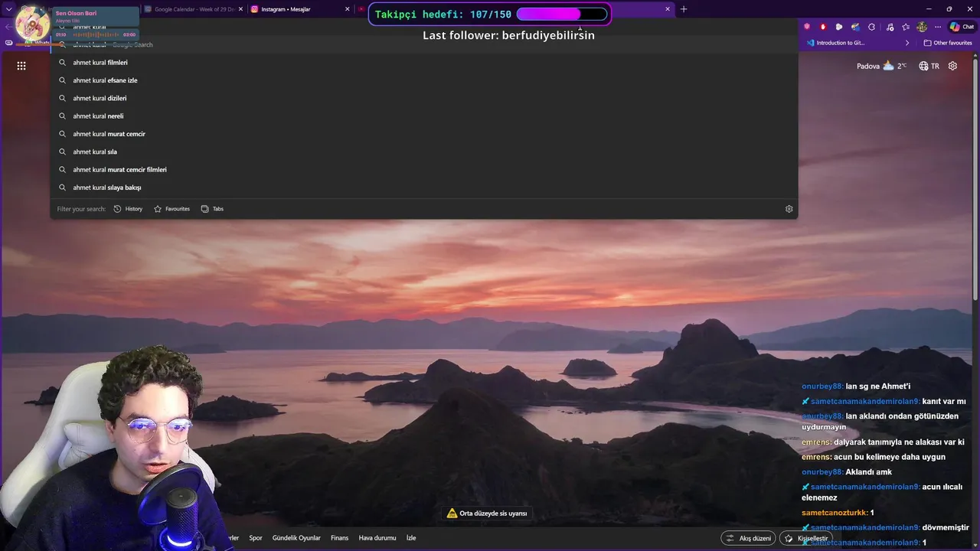Close the Google Calendar tab
This screenshot has width=980, height=551.
tap(240, 9)
